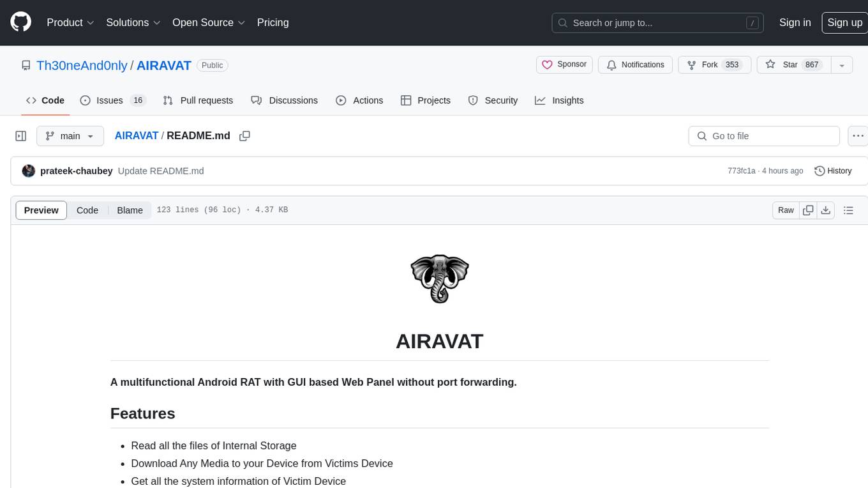Open the prateek-chaubey profile link
The height and width of the screenshot is (488, 868).
[77, 171]
